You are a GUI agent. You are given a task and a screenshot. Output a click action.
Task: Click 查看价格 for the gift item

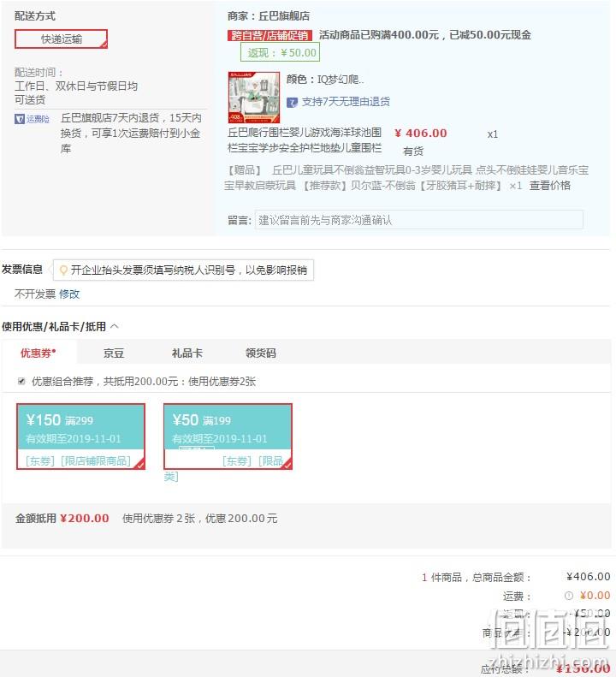click(550, 186)
